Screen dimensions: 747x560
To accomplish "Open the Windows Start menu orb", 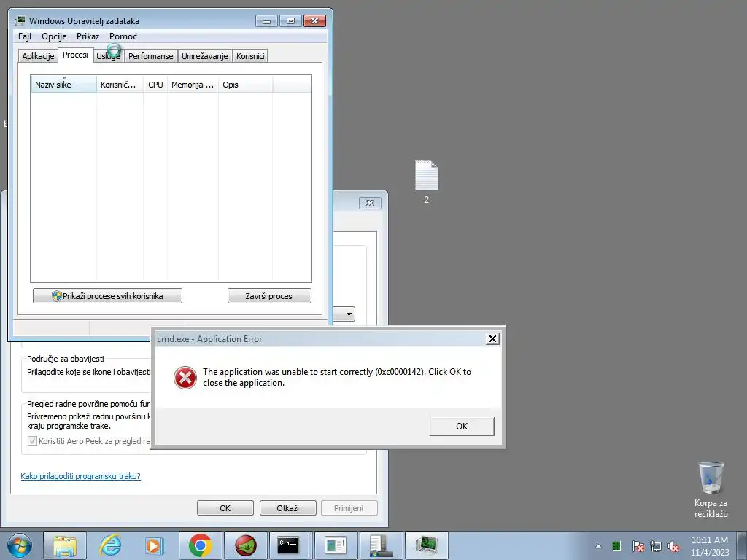I will [x=20, y=545].
